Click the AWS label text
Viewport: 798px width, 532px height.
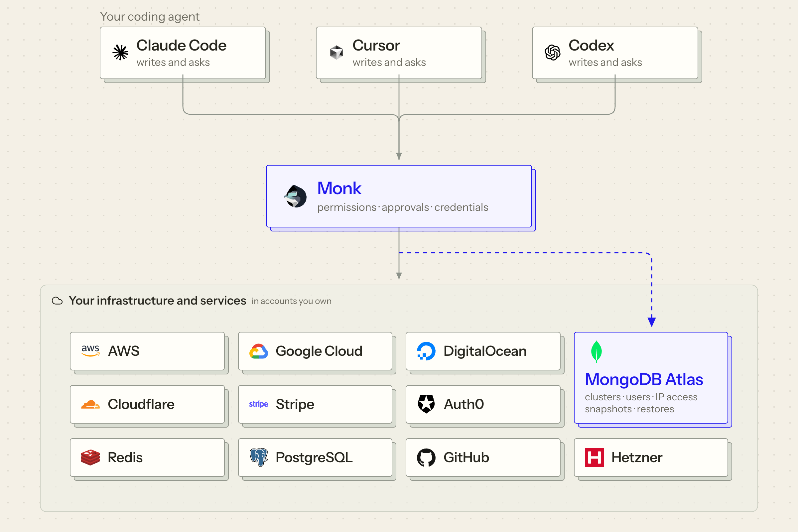[x=124, y=351]
